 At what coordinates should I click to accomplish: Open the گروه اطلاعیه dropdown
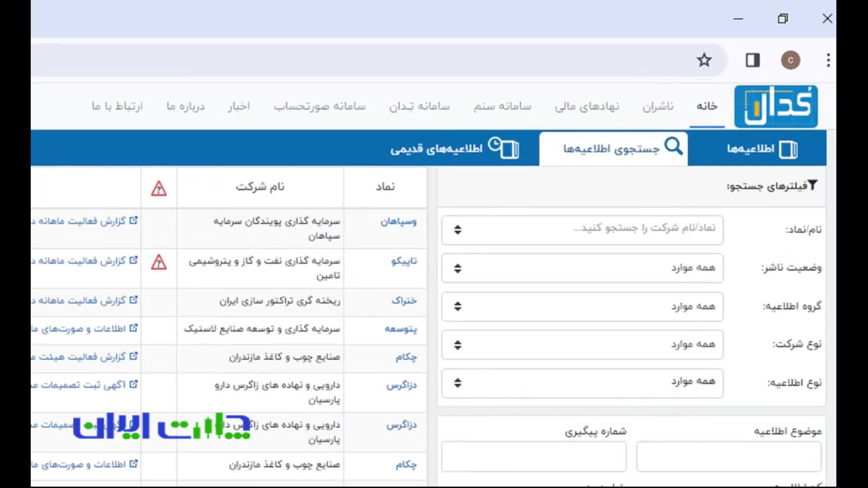[581, 306]
